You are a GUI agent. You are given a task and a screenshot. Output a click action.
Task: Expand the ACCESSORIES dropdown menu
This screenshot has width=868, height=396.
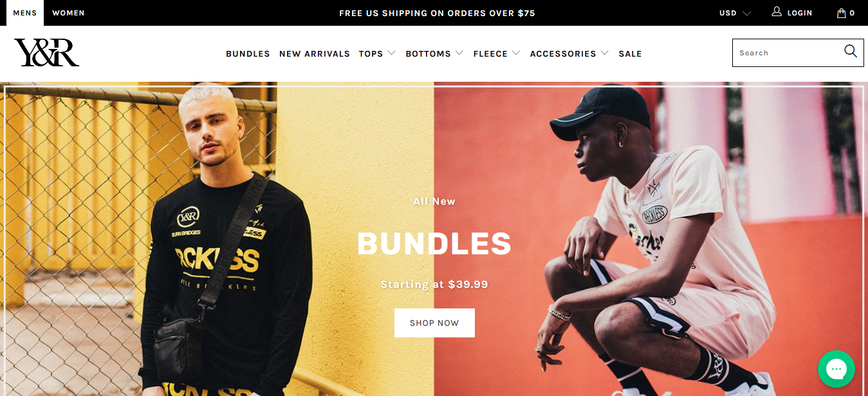[569, 53]
